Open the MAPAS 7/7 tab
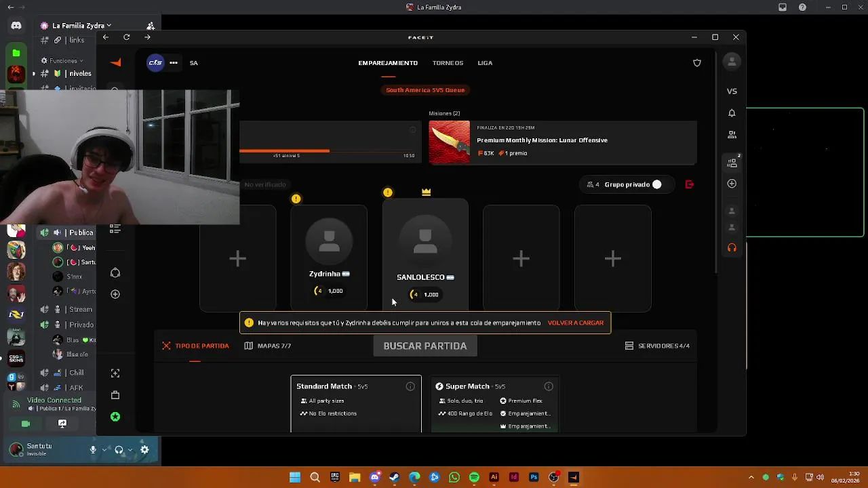 [x=268, y=346]
